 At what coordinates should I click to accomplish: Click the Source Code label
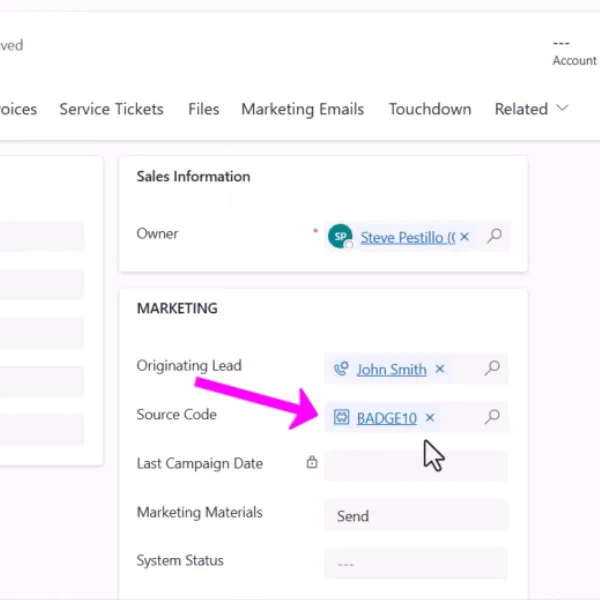click(176, 414)
